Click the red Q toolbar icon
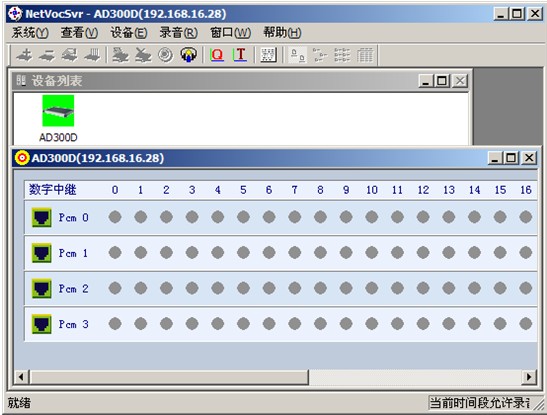Image resolution: width=547 pixels, height=415 pixels. click(217, 55)
